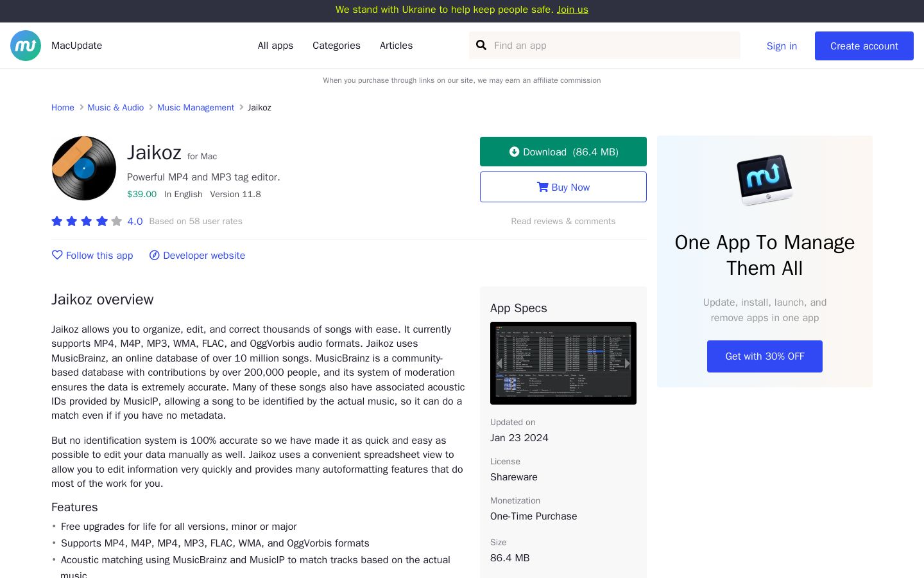Open the Music Management breadcrumb
The height and width of the screenshot is (578, 924).
(196, 107)
